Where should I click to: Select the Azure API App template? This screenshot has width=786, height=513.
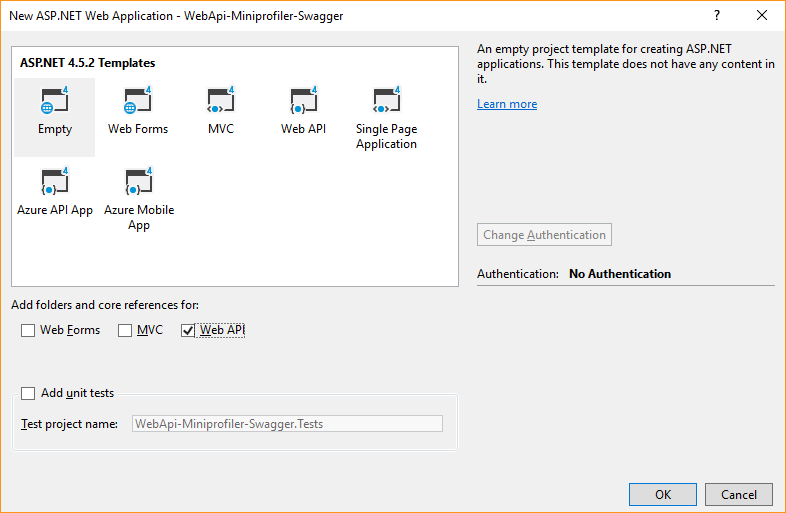tap(55, 193)
